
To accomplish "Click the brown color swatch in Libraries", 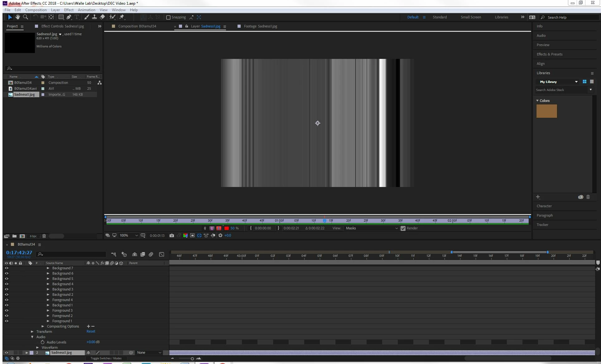I will click(546, 111).
